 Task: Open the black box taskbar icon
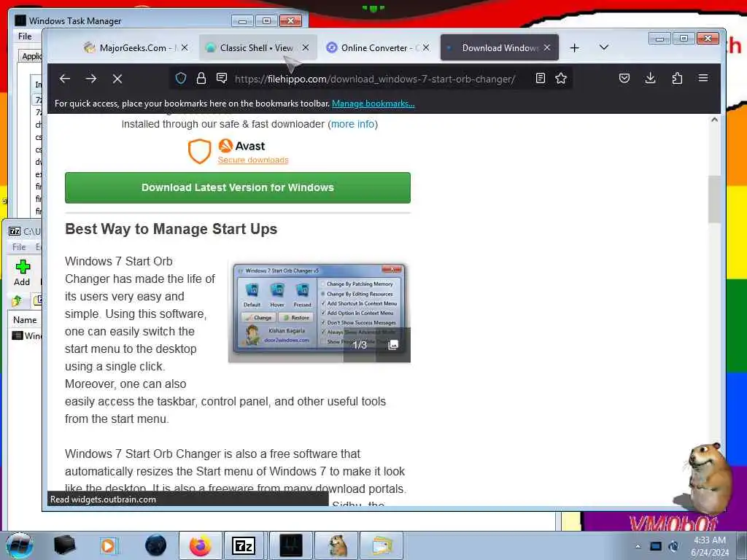pyautogui.click(x=64, y=545)
